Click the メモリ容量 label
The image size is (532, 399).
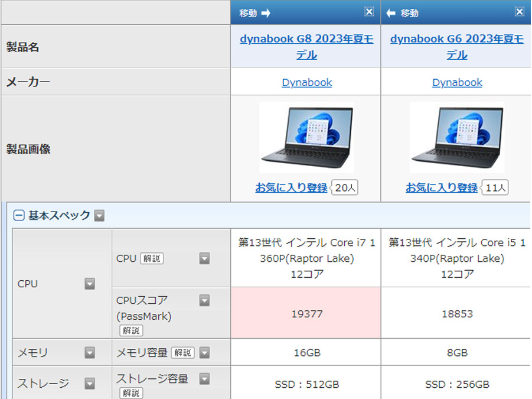[x=142, y=352]
